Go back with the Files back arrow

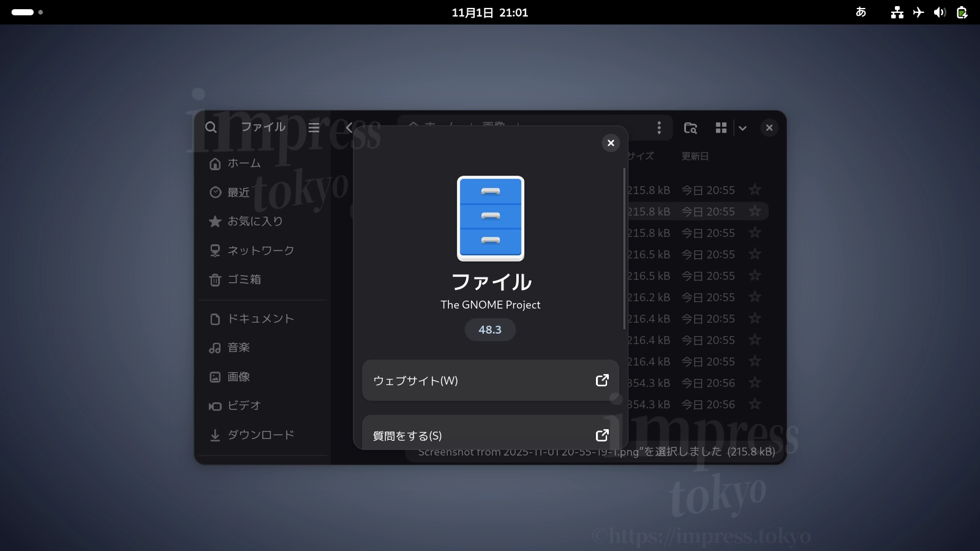click(x=349, y=127)
